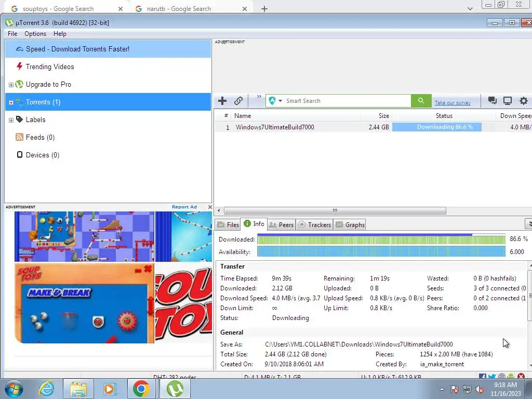Viewport: 532px width, 399px height.
Task: Click the left arrow of the horizontal scrollbar
Action: pyautogui.click(x=219, y=211)
